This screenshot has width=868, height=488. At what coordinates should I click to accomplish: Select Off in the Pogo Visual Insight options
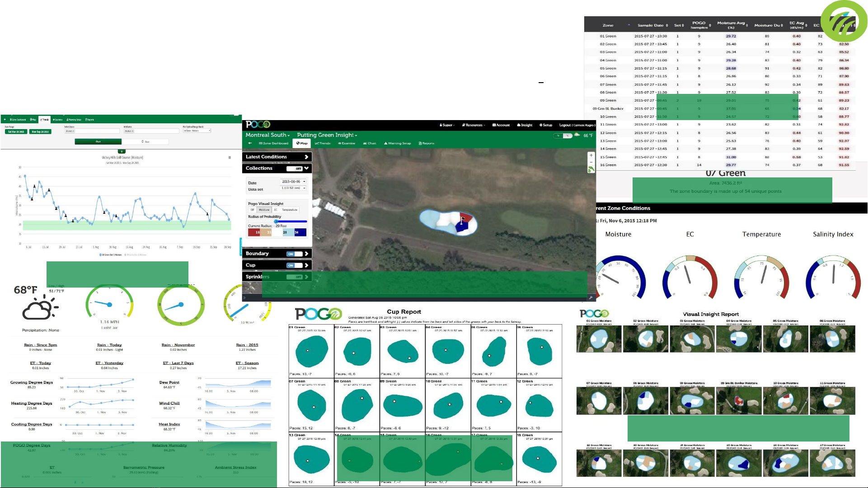click(x=252, y=209)
